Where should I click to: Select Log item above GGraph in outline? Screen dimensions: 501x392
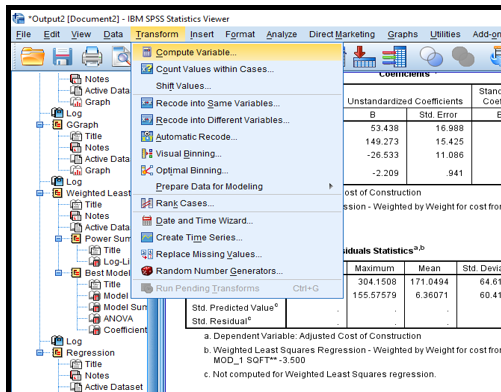click(74, 113)
